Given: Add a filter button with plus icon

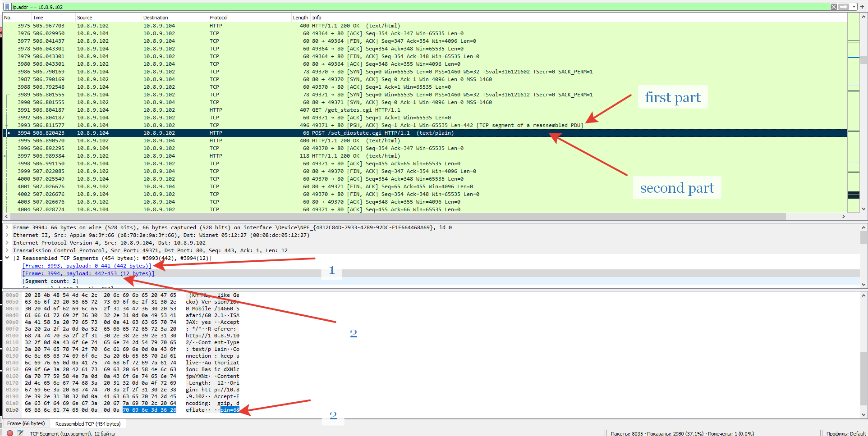Looking at the screenshot, I should click(862, 7).
